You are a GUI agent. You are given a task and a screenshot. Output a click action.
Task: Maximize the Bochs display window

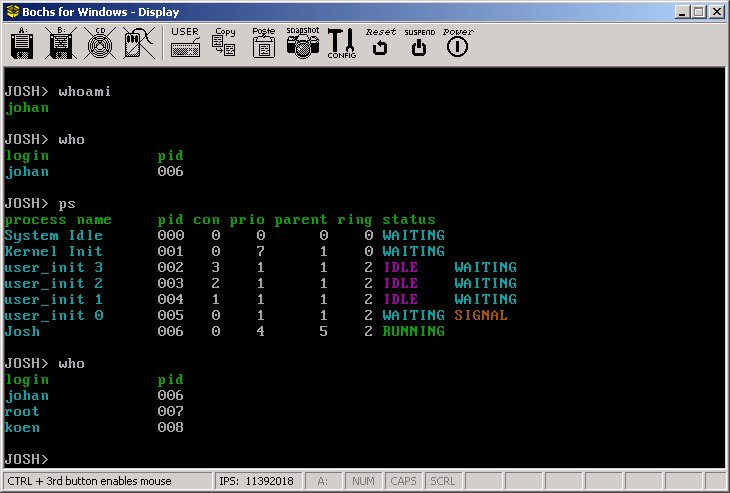point(699,12)
